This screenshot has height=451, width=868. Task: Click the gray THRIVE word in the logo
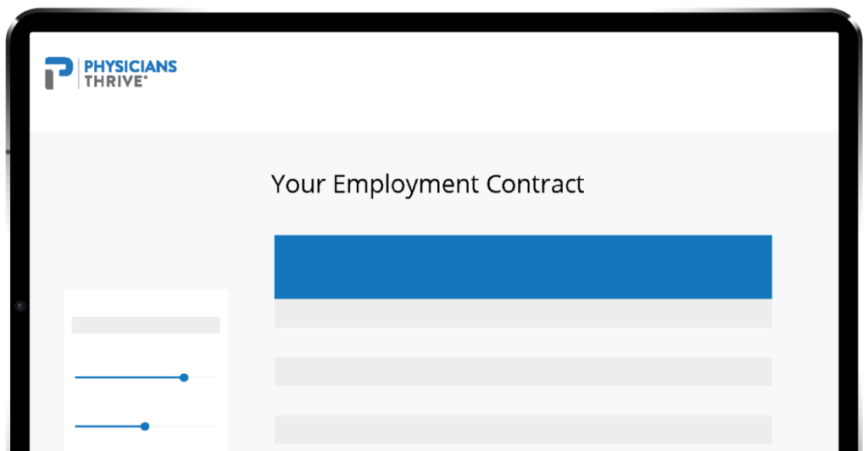tap(114, 81)
